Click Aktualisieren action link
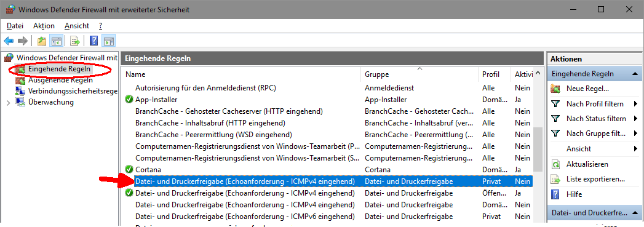 tap(587, 164)
